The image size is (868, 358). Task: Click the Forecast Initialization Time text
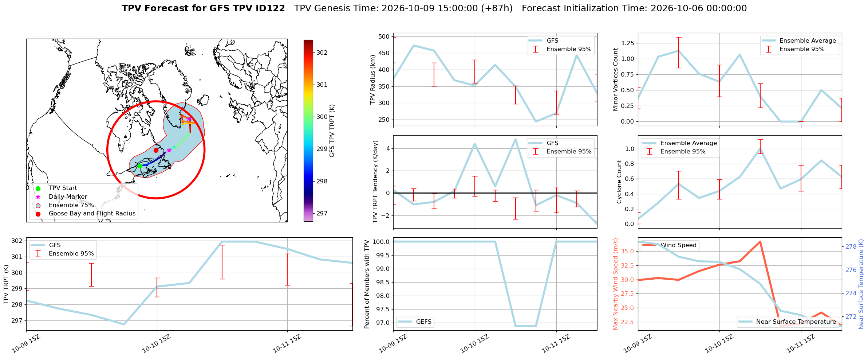coord(634,8)
